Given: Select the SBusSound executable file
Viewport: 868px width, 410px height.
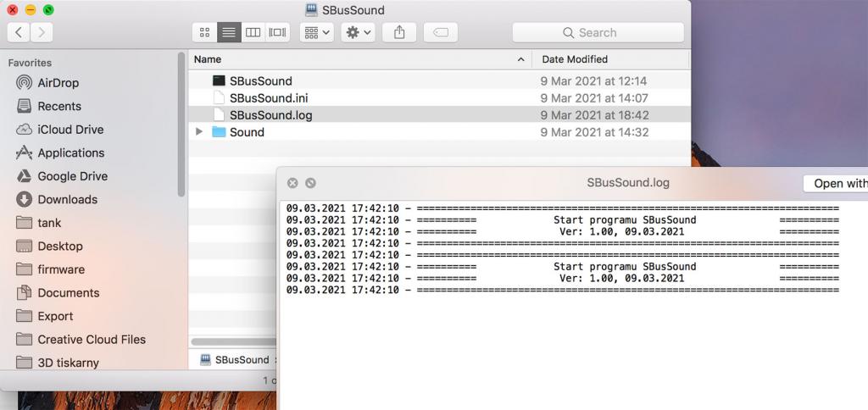Looking at the screenshot, I should (260, 81).
